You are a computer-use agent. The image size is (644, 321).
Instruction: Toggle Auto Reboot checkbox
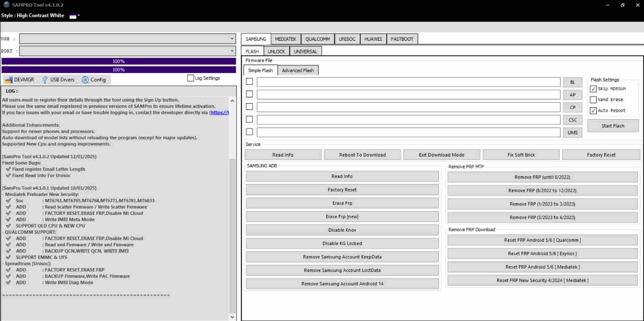pos(593,111)
